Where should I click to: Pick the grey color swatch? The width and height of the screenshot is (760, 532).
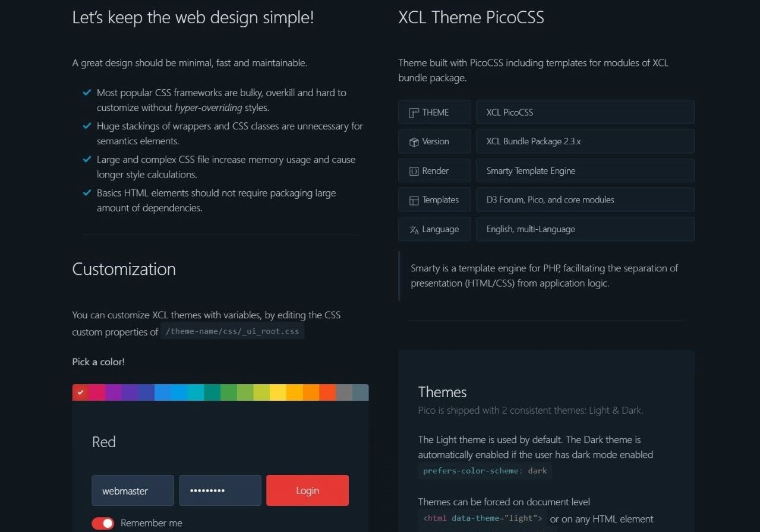[344, 392]
